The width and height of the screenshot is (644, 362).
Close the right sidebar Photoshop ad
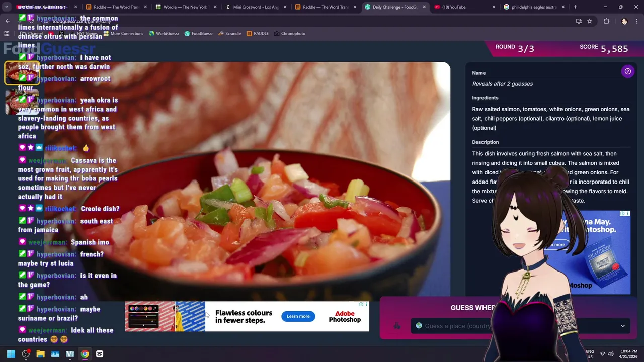(x=627, y=213)
